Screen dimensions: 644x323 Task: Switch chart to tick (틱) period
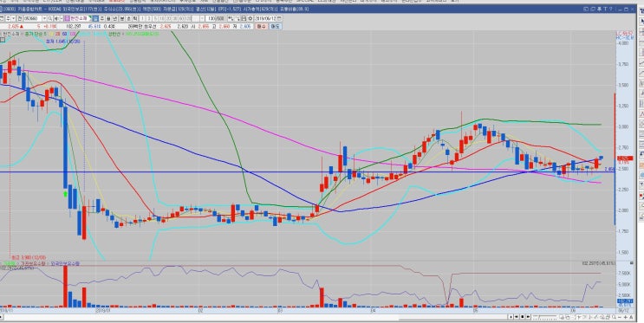134,18
